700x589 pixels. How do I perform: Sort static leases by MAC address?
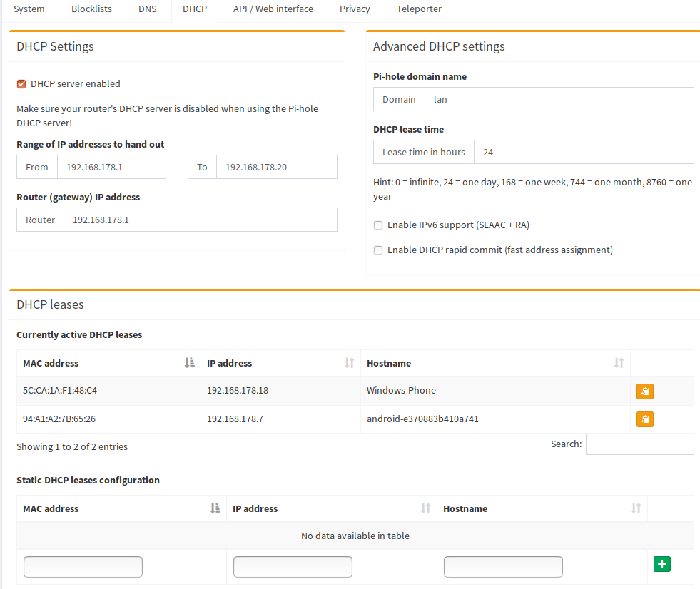pyautogui.click(x=121, y=508)
